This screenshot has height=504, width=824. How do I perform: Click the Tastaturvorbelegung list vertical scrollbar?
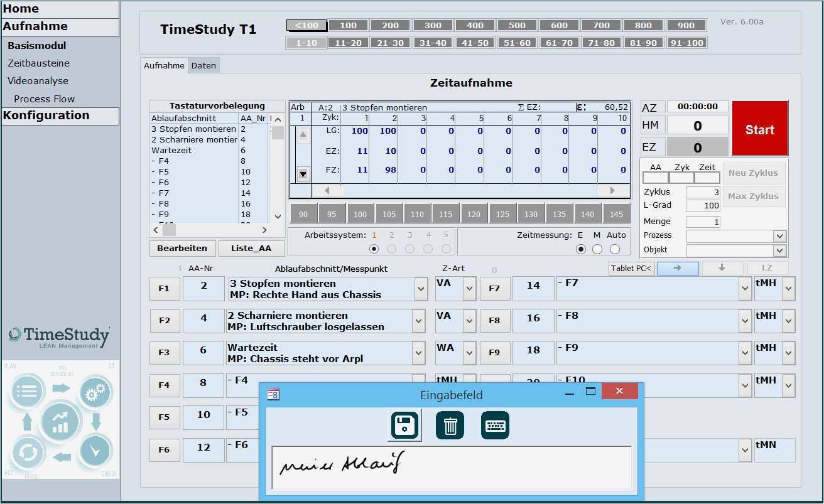[278, 169]
